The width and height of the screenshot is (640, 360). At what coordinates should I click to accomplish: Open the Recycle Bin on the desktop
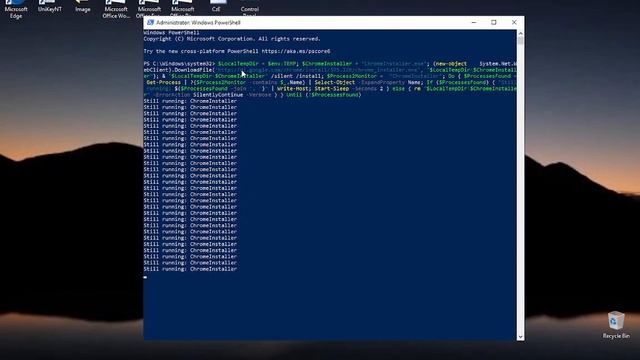[616, 325]
